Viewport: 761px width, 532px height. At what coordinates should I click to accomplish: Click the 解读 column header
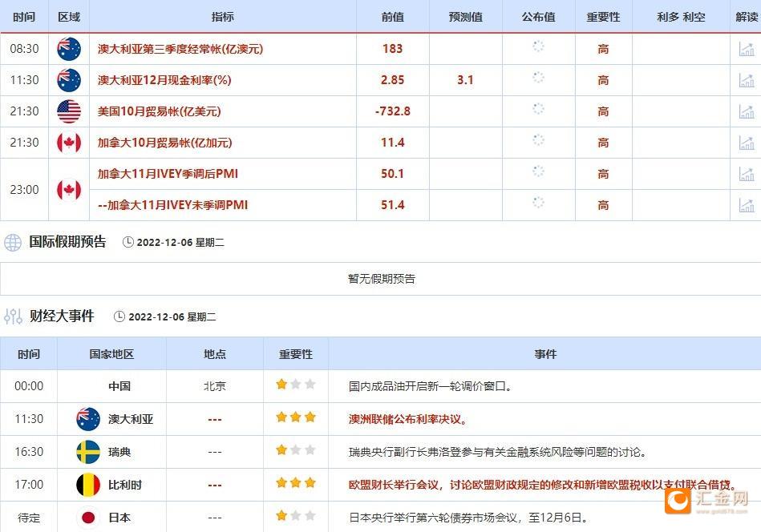coord(747,17)
